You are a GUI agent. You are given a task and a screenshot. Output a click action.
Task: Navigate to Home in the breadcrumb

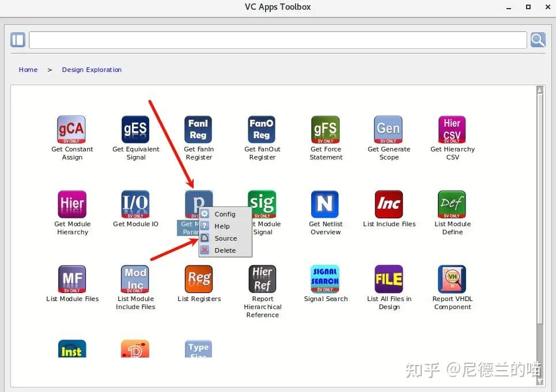coord(28,70)
